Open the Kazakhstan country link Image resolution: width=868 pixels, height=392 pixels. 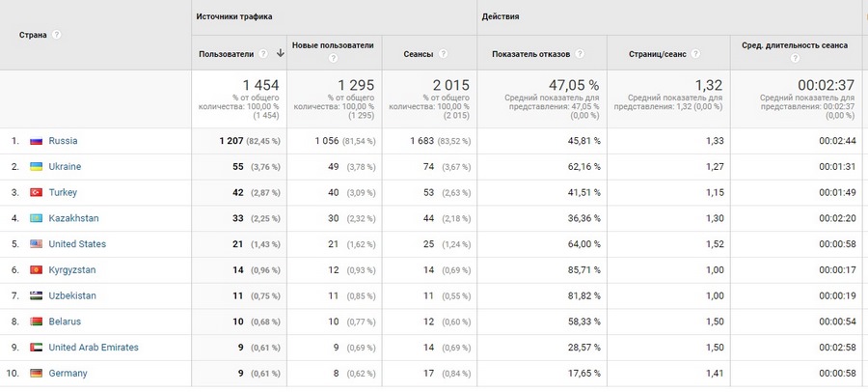coord(73,218)
